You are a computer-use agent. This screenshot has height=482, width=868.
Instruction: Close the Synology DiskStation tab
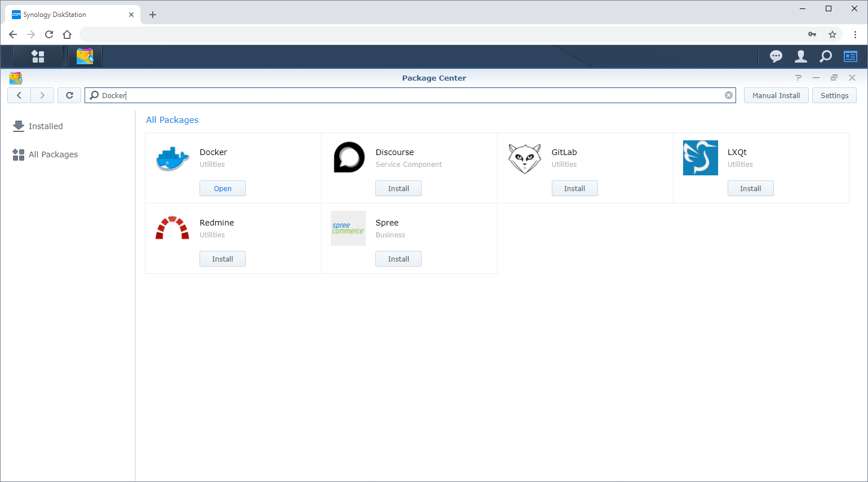click(131, 15)
